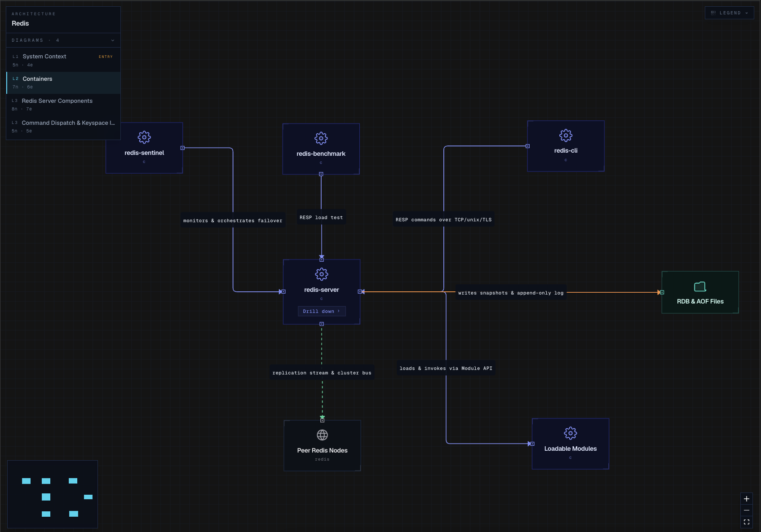Select the Containers diagram
The width and height of the screenshot is (761, 532).
[63, 83]
